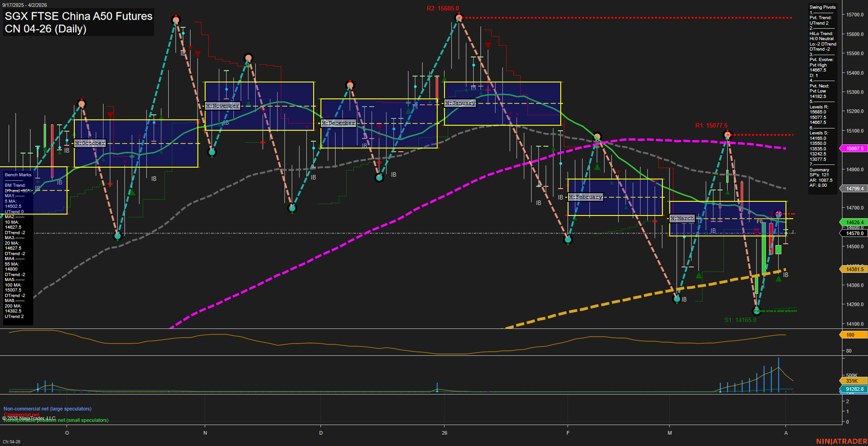Toggle the Nonreportable positions net legend
Image resolution: width=868 pixels, height=446 pixels.
pos(55,420)
